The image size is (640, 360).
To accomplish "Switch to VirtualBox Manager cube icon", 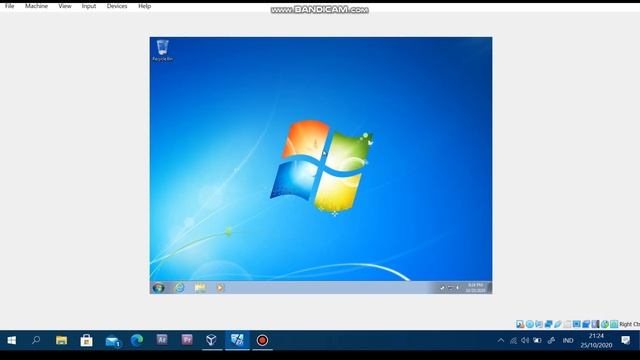I will (x=211, y=340).
